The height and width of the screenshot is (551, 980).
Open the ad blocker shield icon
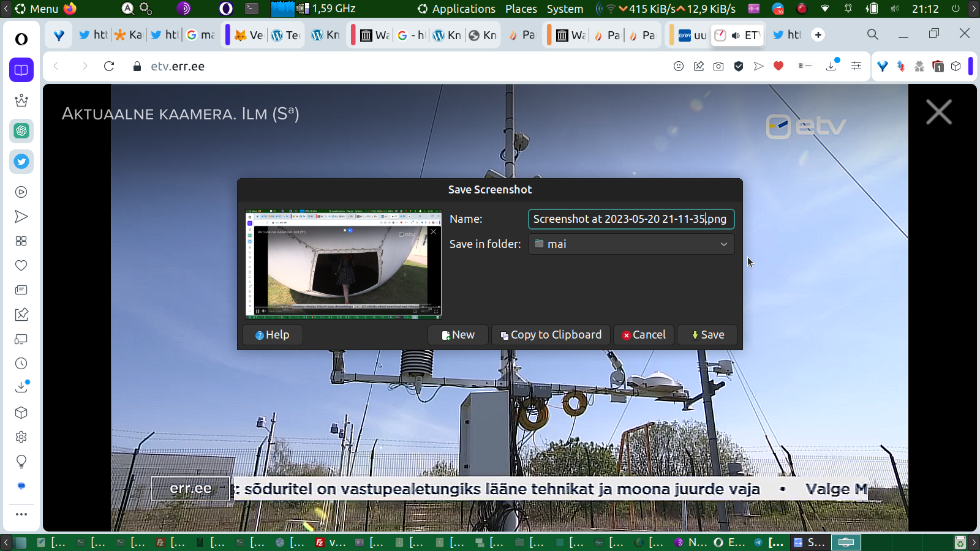tap(739, 66)
